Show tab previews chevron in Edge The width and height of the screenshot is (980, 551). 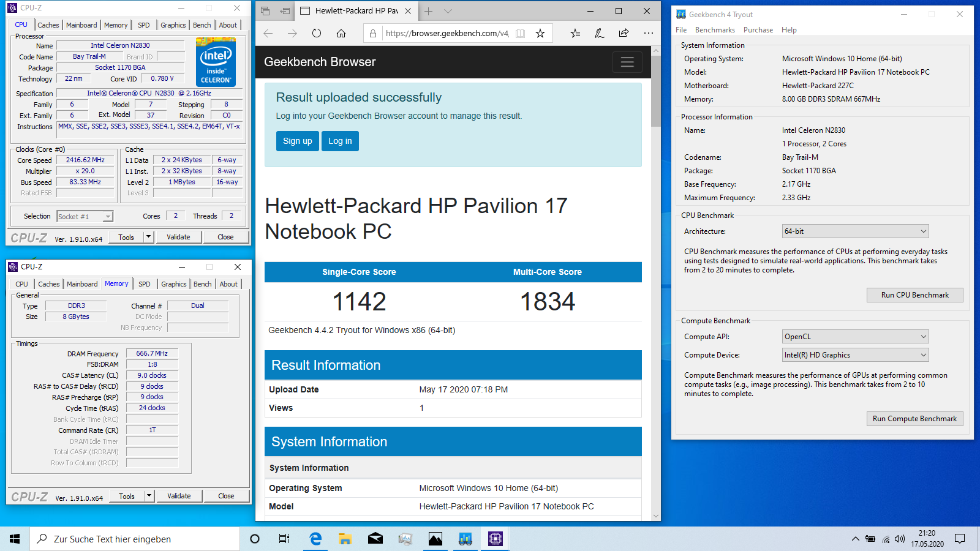tap(448, 11)
